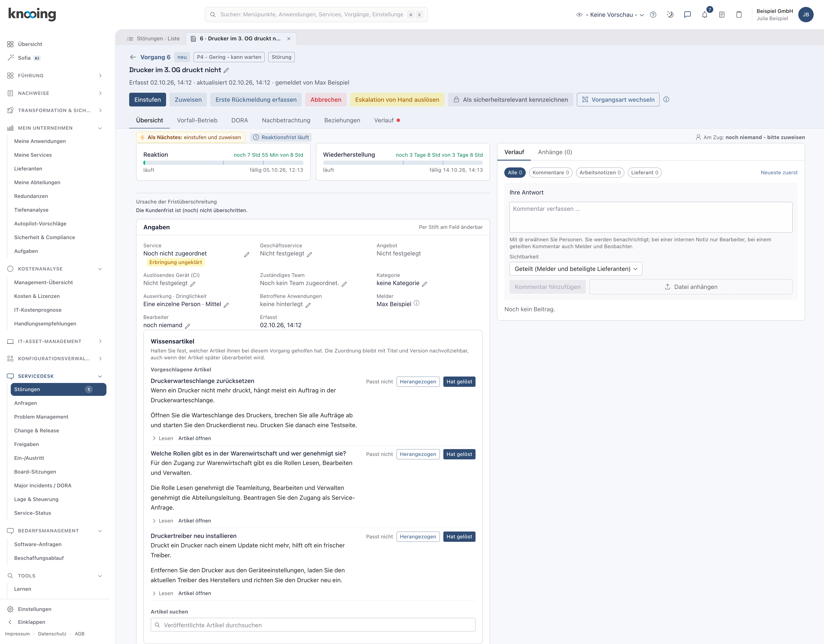This screenshot has width=824, height=644.
Task: Show info icon next to Max Beispiel
Action: pos(417,303)
